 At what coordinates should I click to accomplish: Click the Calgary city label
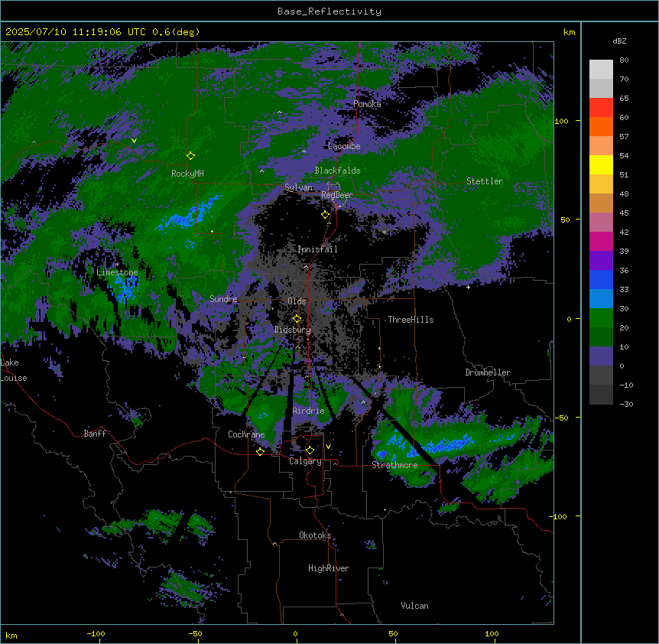coord(305,461)
